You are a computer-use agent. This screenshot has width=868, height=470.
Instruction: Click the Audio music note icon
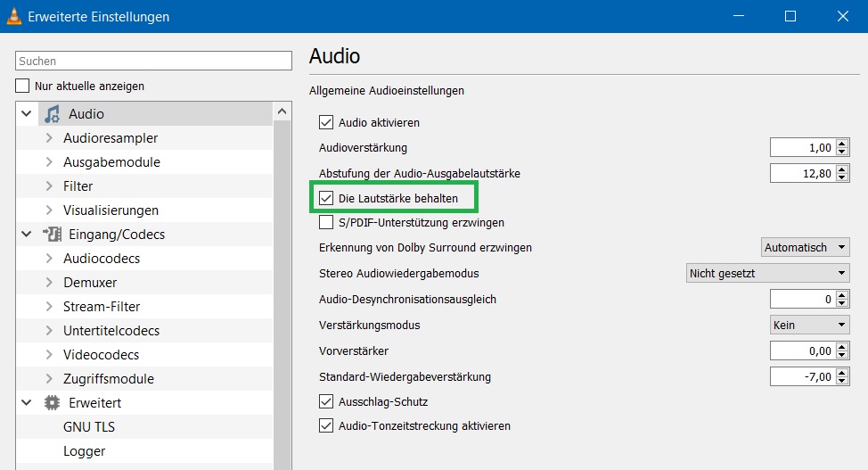(52, 114)
